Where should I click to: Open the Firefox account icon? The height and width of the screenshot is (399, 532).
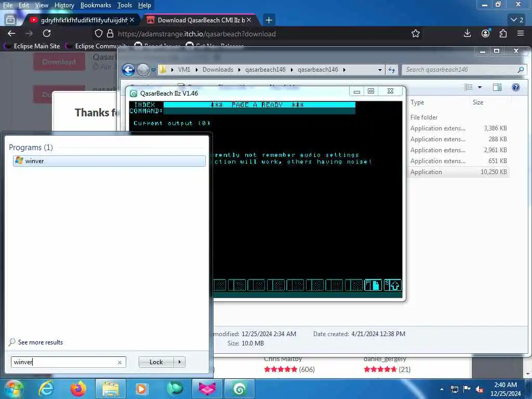click(x=486, y=33)
